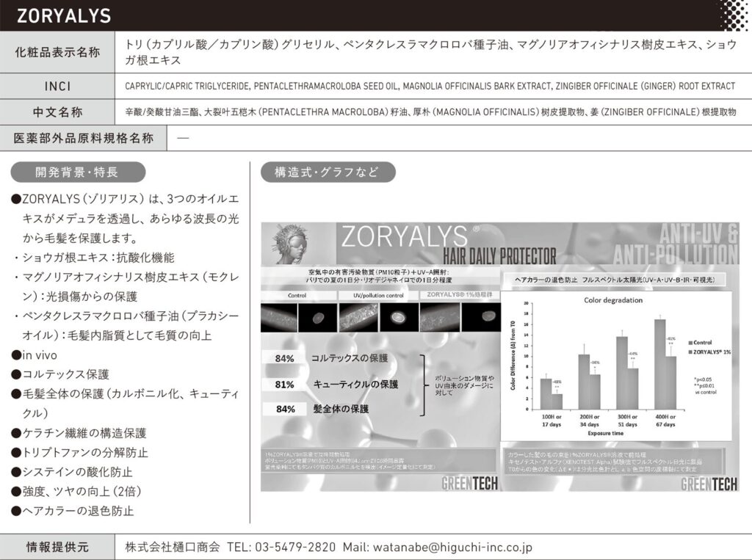
Task: Open the watanabe@higuchi-inc.co.jp email address
Action: pyautogui.click(x=452, y=547)
